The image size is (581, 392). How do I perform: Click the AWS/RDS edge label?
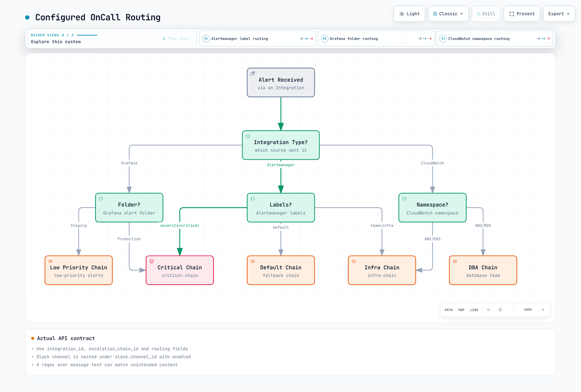(x=483, y=226)
